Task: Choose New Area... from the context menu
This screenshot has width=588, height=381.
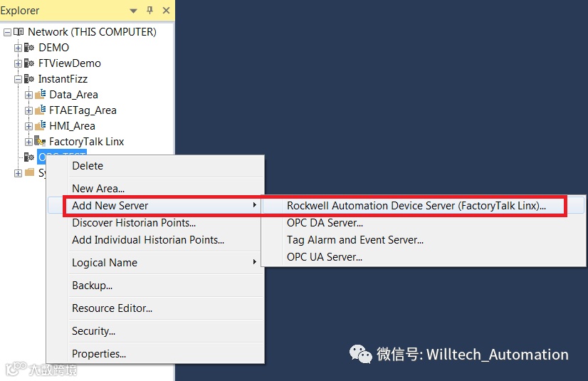Action: (x=155, y=188)
